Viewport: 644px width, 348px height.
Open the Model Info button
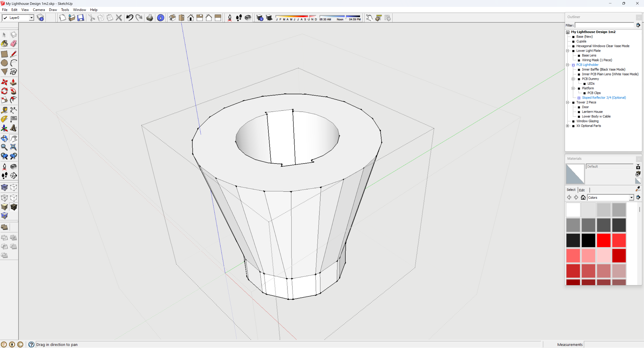pyautogui.click(x=161, y=18)
